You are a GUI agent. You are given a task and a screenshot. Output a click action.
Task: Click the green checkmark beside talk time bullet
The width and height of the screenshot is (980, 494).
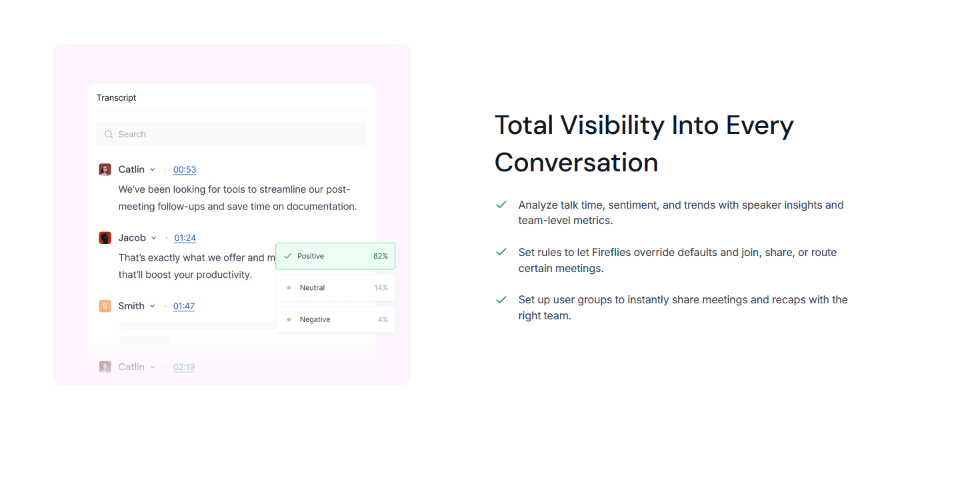[501, 205]
